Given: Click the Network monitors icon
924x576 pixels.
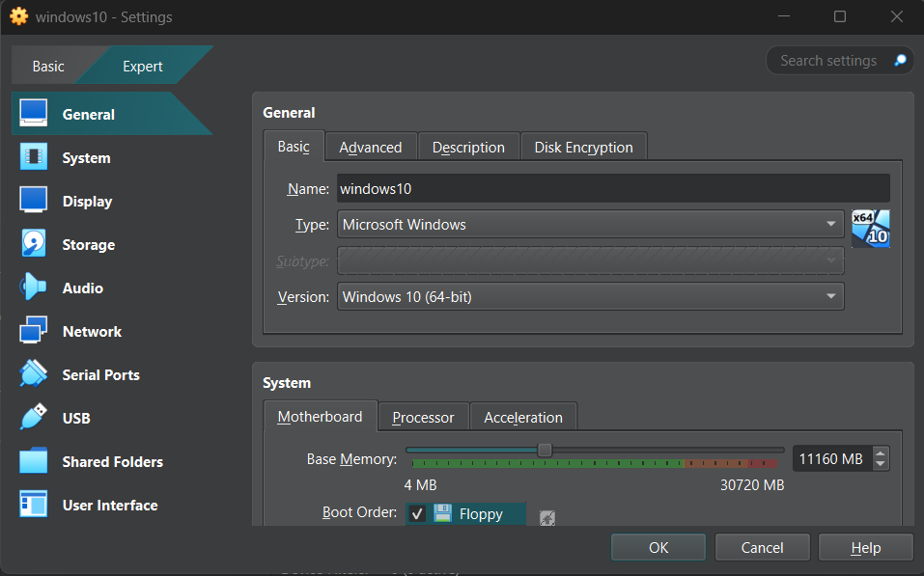Looking at the screenshot, I should (x=33, y=330).
